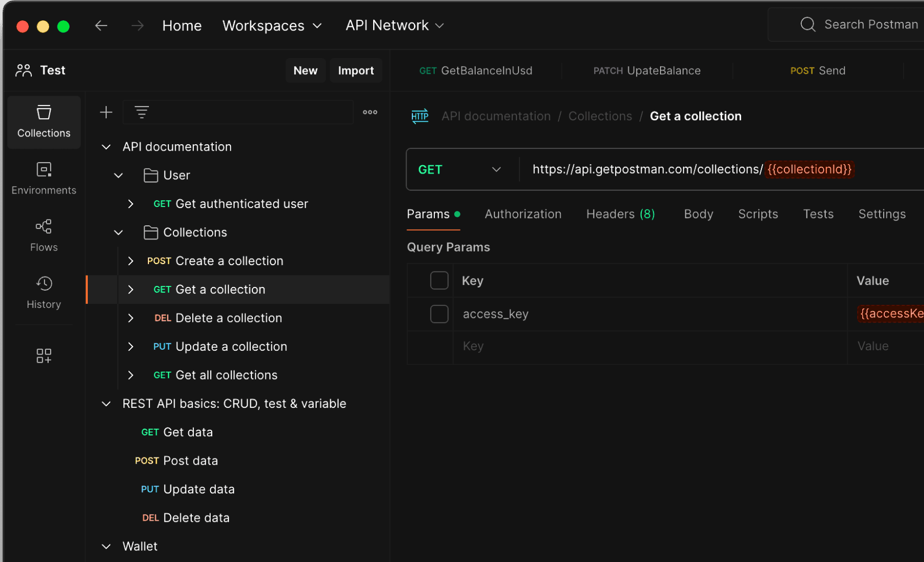Expand the Get authenticated user request
This screenshot has height=562, width=924.
tap(131, 204)
